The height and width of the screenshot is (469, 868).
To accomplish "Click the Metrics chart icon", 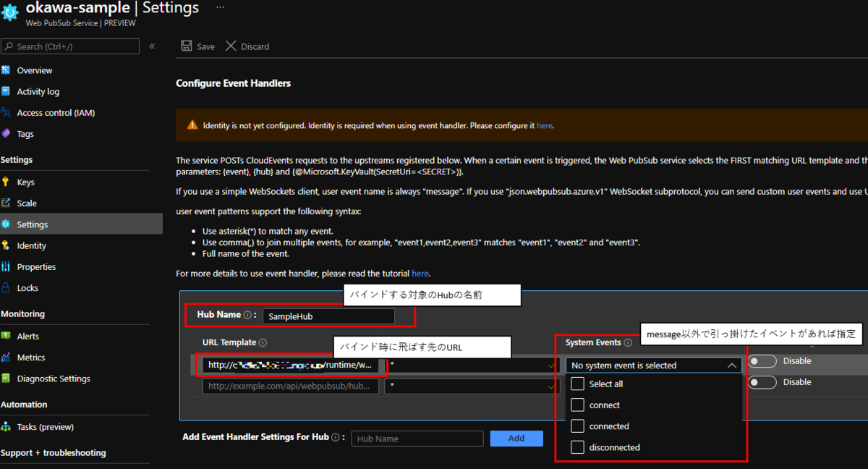I will pyautogui.click(x=7, y=357).
